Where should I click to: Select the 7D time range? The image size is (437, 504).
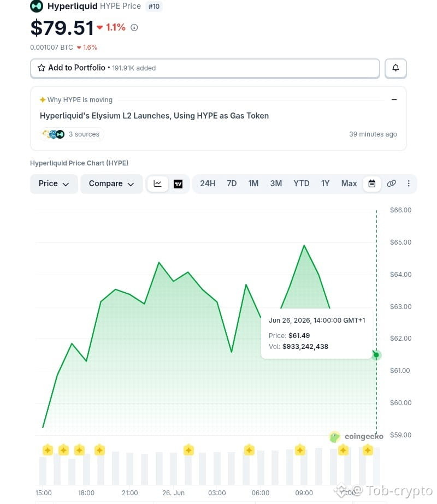[x=232, y=183]
